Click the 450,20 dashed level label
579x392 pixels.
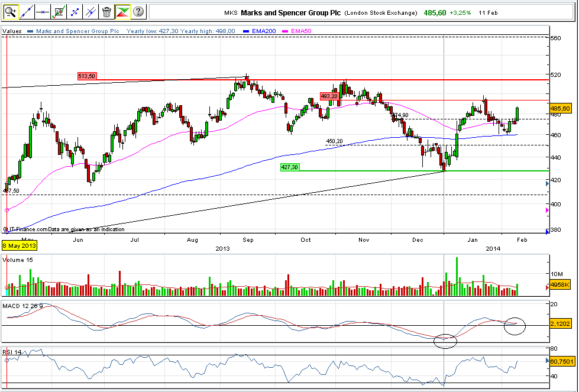click(x=334, y=141)
